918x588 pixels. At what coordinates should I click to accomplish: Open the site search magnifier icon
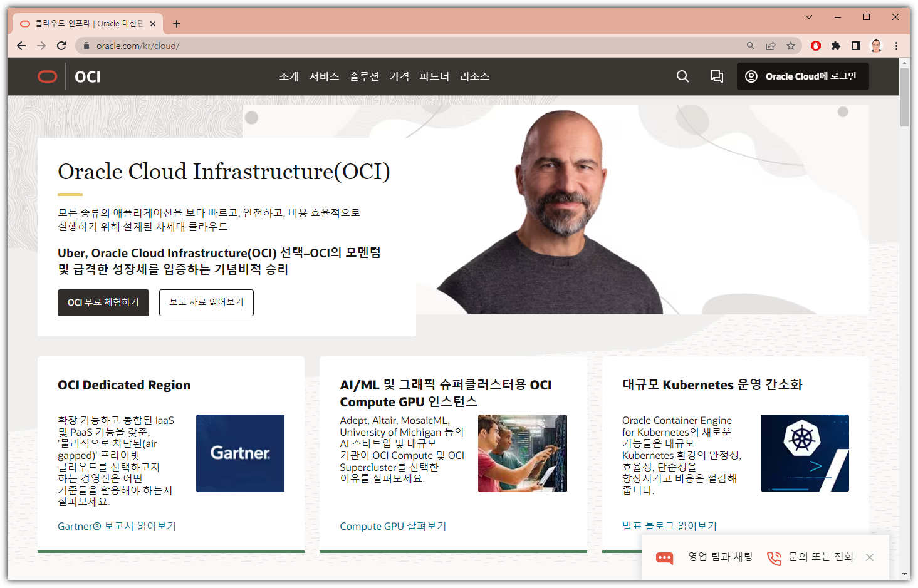coord(682,76)
